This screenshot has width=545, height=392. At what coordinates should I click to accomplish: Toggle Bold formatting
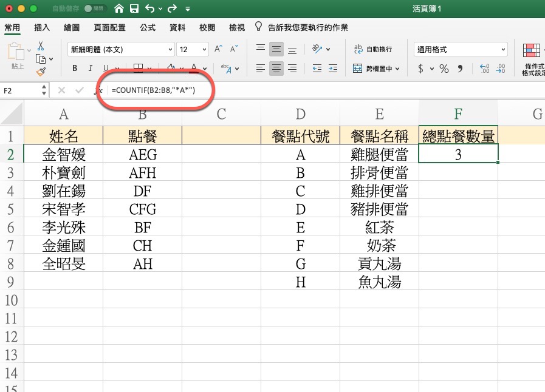pos(75,69)
